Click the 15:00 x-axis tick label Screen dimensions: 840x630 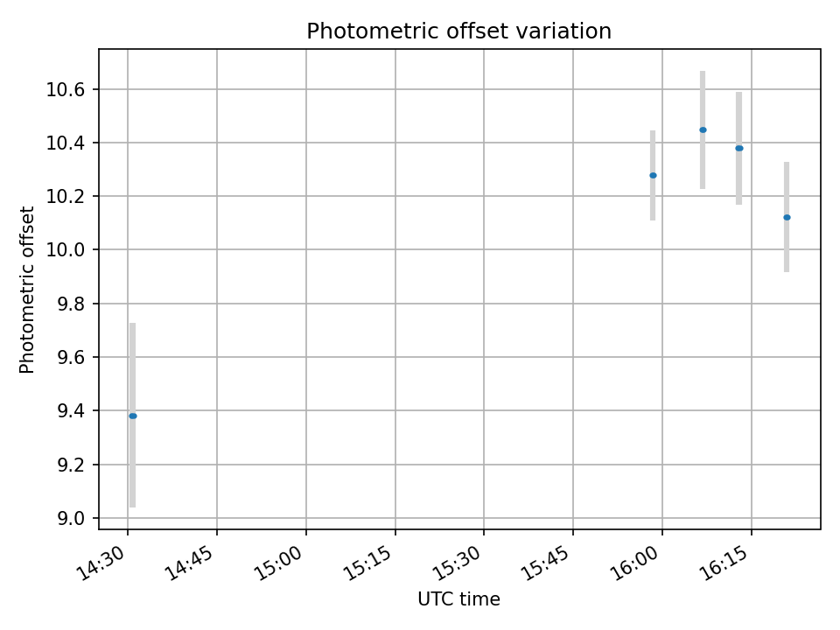pos(281,563)
